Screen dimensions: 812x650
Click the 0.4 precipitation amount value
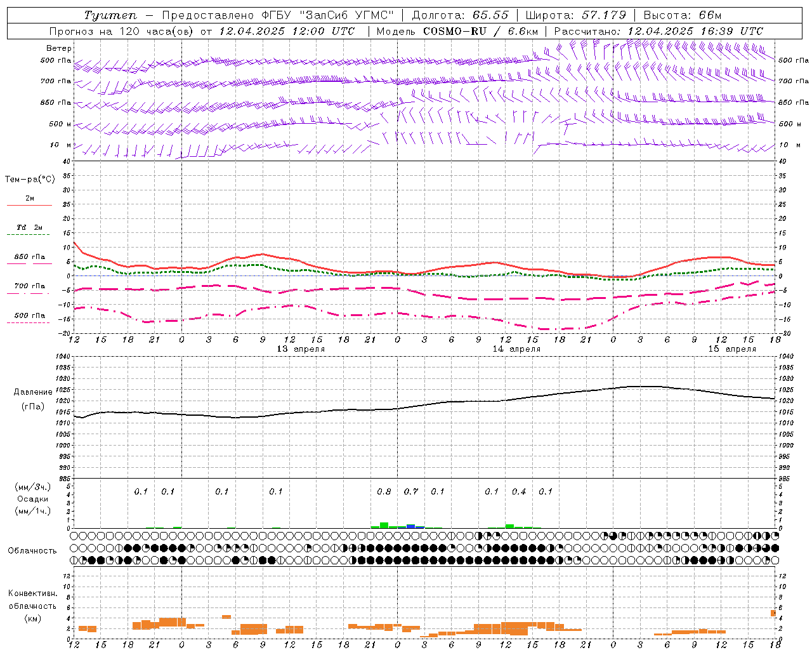coord(519,491)
